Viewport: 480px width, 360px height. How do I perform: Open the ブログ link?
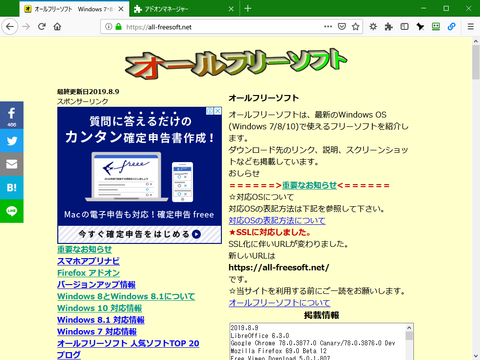[x=69, y=355]
